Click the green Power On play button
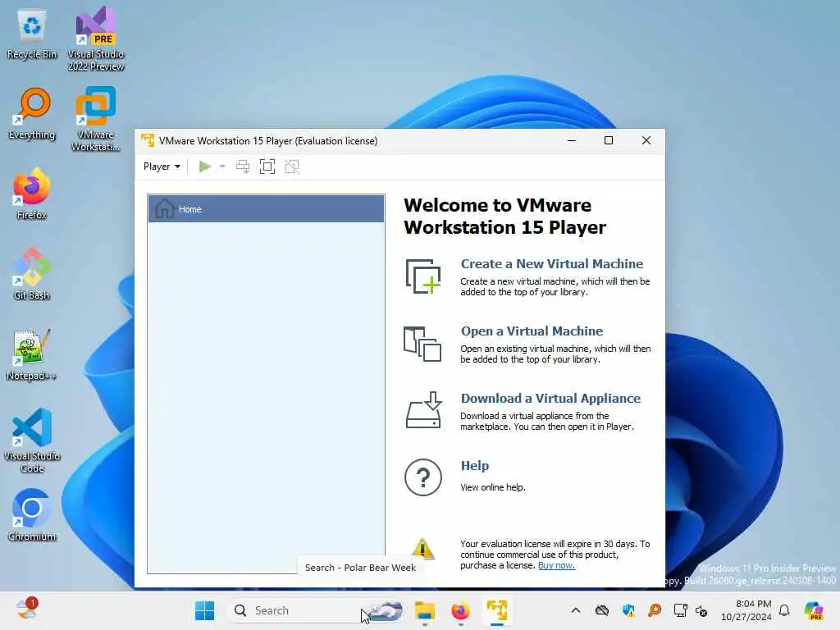 pos(204,167)
